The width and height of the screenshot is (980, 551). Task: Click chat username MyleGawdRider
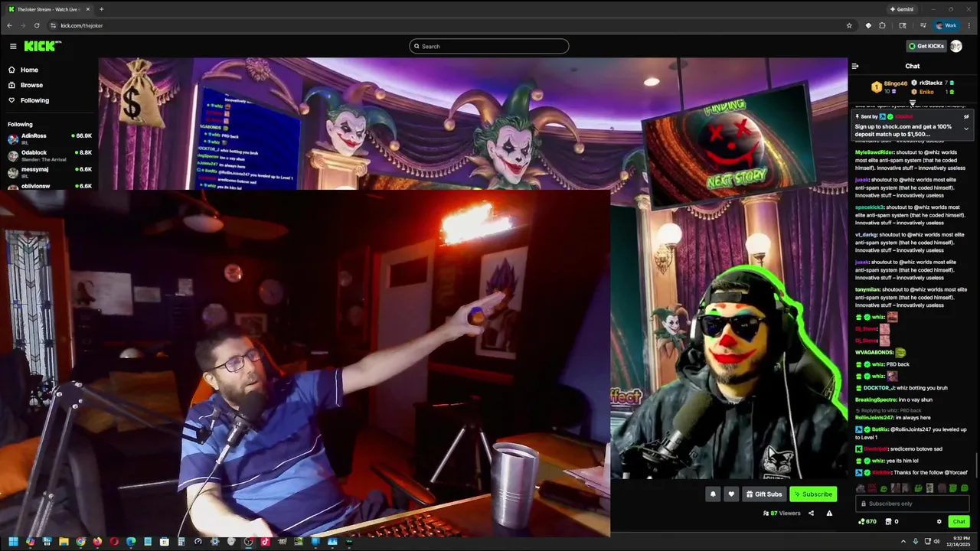tap(876, 152)
